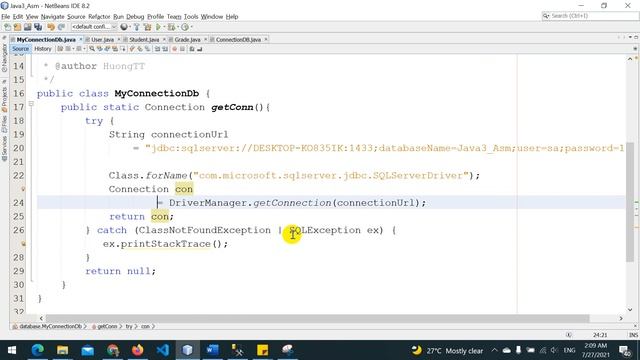
Task: Open the default config dropdown
Action: point(94,27)
